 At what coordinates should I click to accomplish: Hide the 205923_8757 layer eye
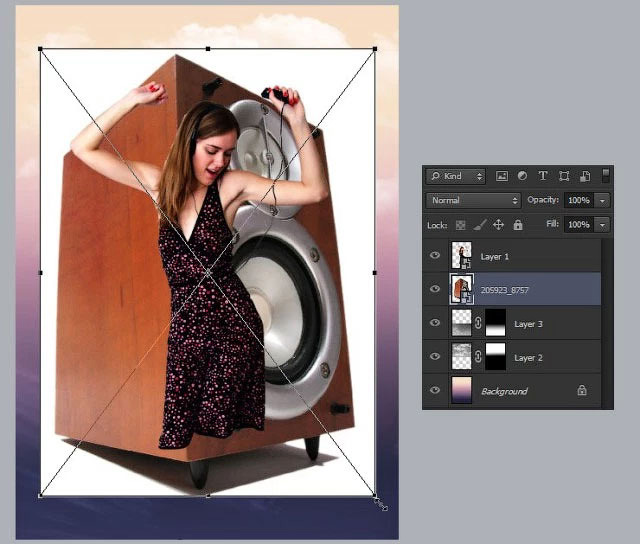click(x=435, y=289)
